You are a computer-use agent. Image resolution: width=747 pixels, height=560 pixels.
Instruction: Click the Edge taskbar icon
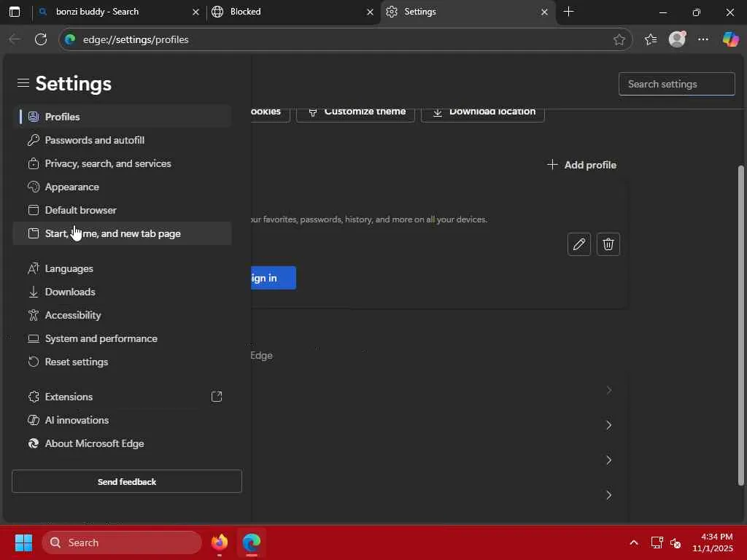tap(252, 542)
